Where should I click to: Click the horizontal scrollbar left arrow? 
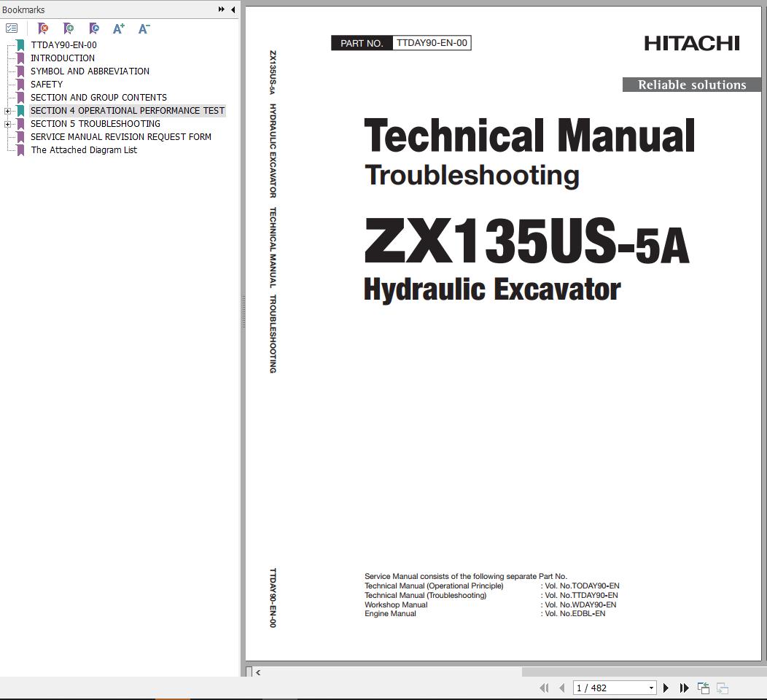click(258, 672)
